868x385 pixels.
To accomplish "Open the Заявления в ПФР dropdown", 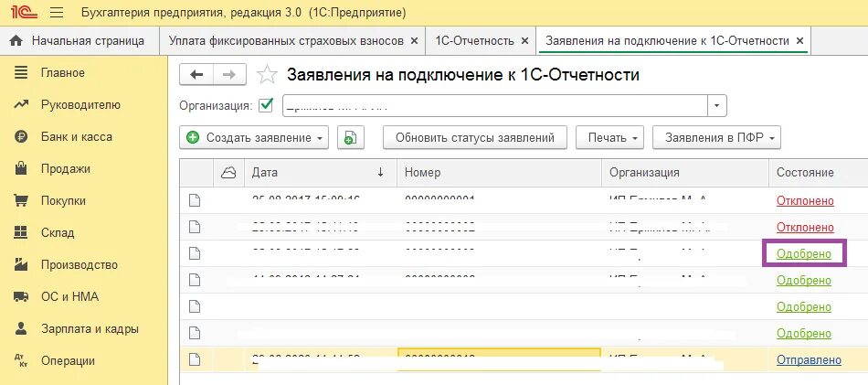I will tap(717, 137).
